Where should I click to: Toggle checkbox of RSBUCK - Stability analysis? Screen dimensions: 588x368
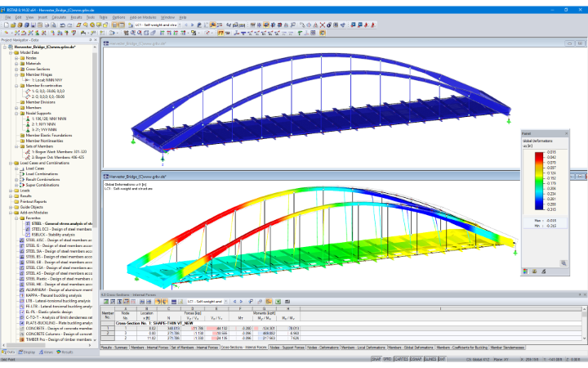pos(28,235)
